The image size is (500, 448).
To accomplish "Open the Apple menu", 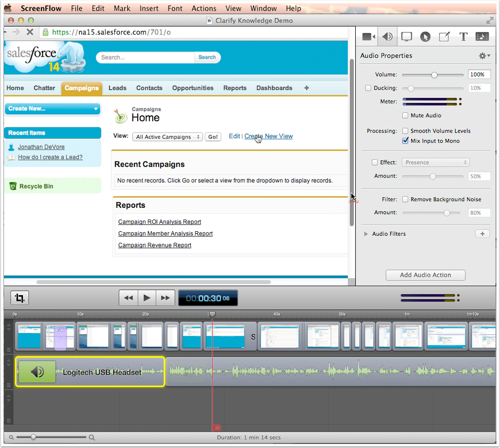I will click(7, 8).
